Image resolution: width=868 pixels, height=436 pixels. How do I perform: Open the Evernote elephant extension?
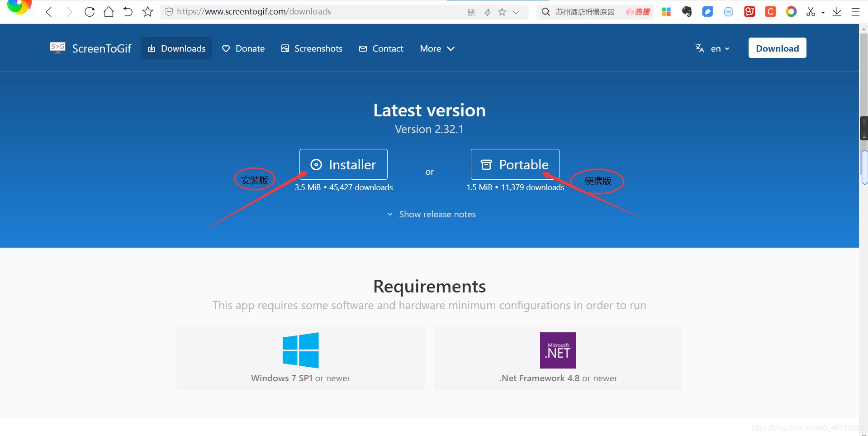(x=687, y=12)
